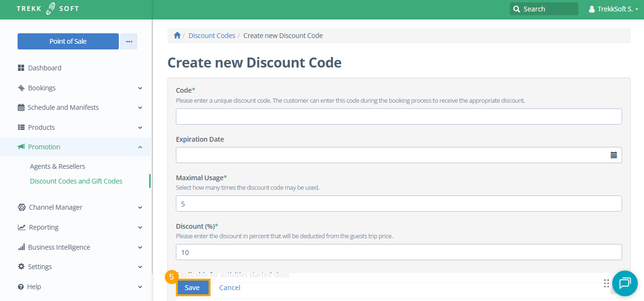The width and height of the screenshot is (644, 301).
Task: Open Discount Codes and Gift Codes
Action: pos(76,181)
